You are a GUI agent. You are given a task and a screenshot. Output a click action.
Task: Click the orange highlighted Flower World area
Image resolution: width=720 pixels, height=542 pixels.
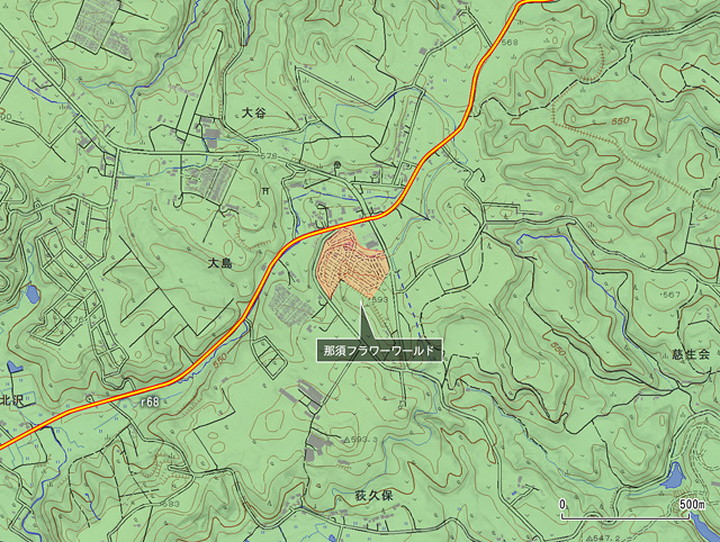(352, 262)
